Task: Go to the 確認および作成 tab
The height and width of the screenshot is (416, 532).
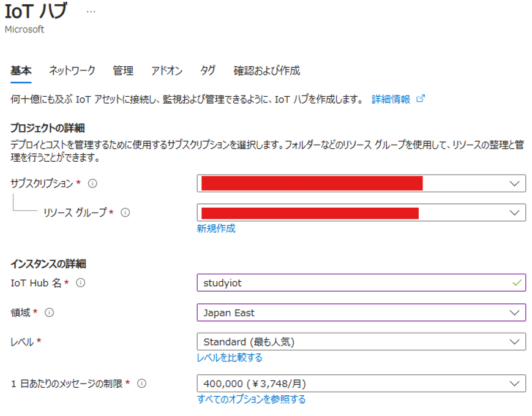Action: click(x=267, y=70)
